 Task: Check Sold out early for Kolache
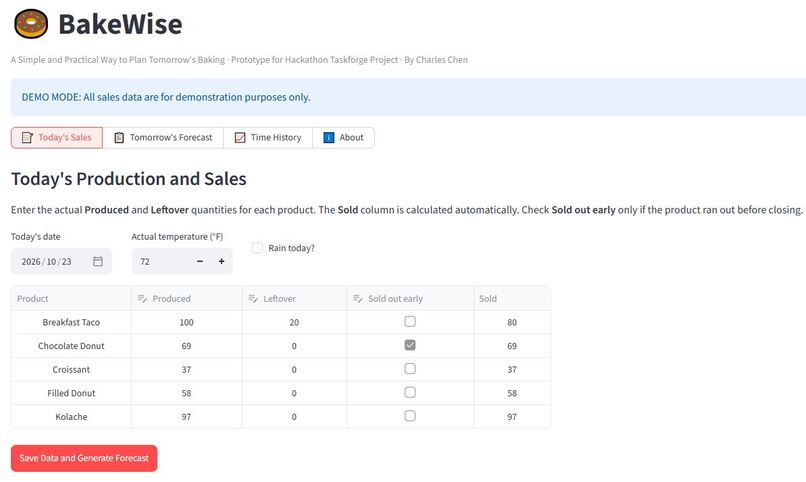(x=410, y=416)
